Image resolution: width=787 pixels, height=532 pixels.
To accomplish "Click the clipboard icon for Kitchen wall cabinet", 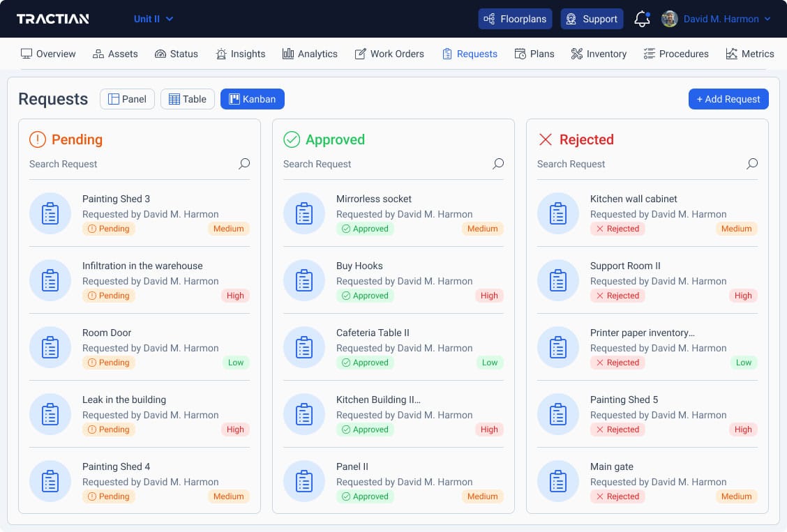I will 558,213.
